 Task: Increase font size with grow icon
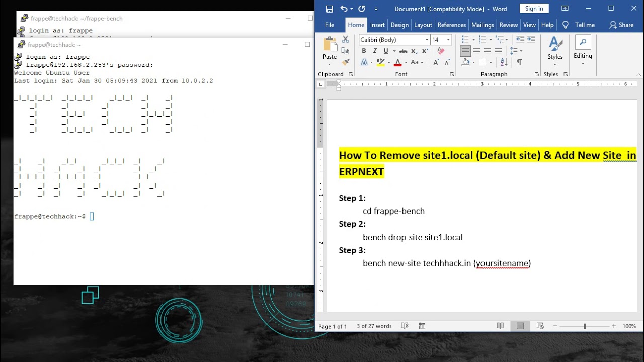click(436, 62)
